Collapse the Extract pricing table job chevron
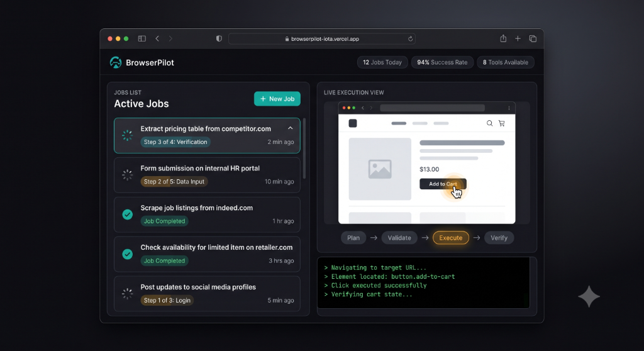Image resolution: width=644 pixels, height=351 pixels. point(291,128)
